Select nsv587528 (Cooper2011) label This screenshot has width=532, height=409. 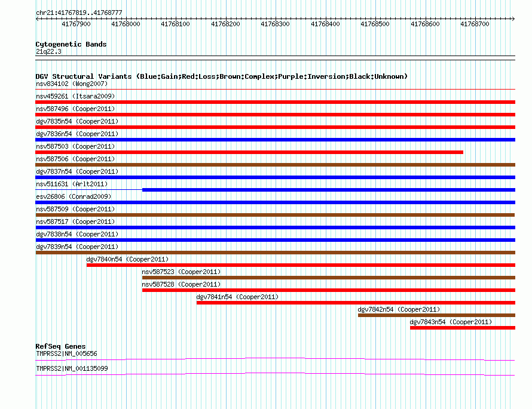click(x=181, y=284)
